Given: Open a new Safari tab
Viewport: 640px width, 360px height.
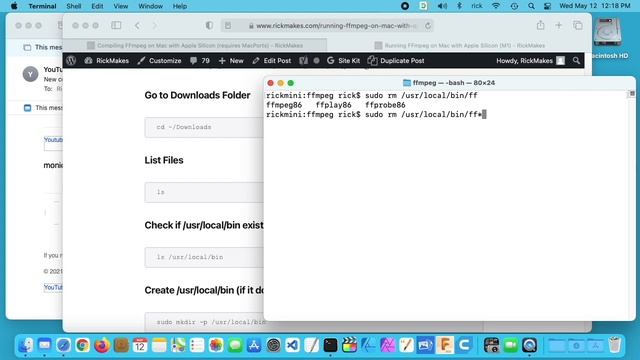Looking at the screenshot, I should point(558,25).
